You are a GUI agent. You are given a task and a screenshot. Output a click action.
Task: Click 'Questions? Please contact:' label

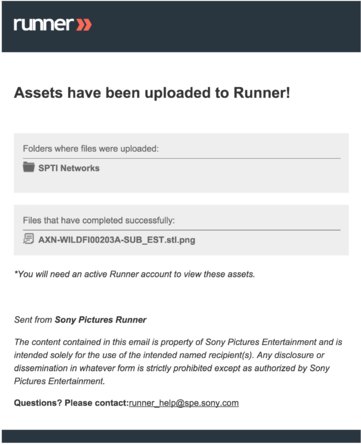pyautogui.click(x=71, y=403)
